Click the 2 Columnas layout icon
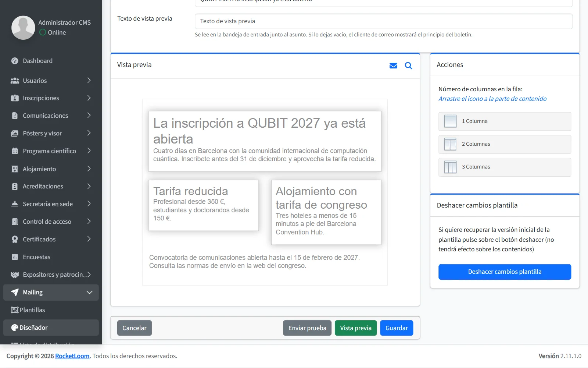 [x=450, y=144]
